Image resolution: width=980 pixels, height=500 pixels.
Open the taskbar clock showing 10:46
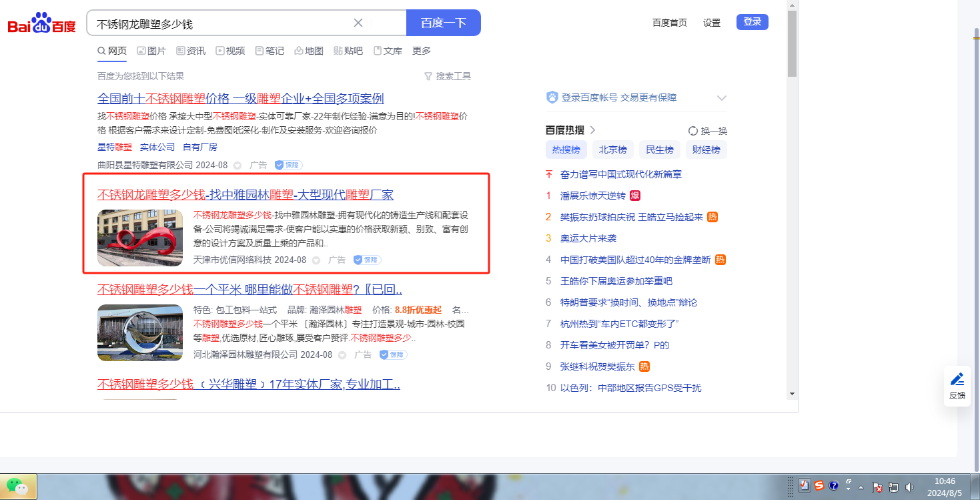pos(945,487)
